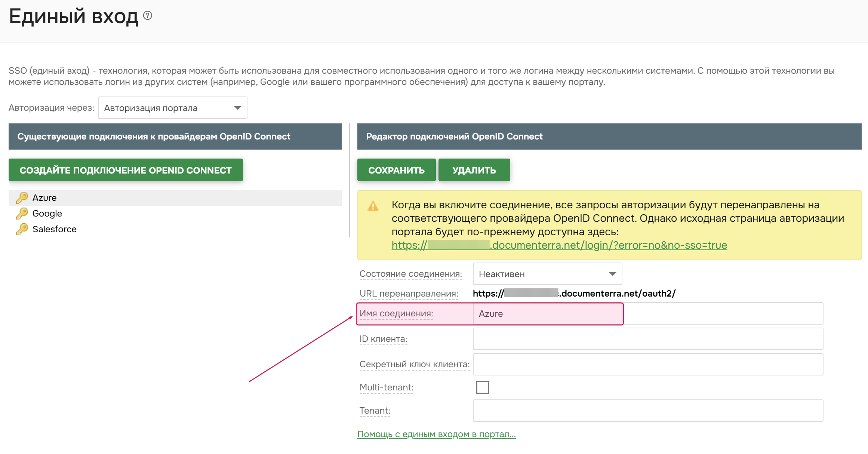Click the yellow warning triangle icon
868x454 pixels.
(373, 206)
